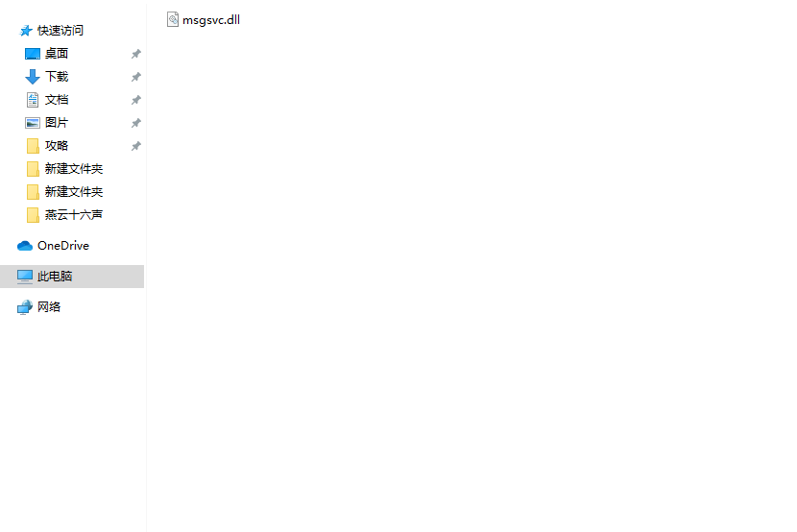This screenshot has width=797, height=532.
Task: Click the 图片 pictures icon
Action: [33, 123]
